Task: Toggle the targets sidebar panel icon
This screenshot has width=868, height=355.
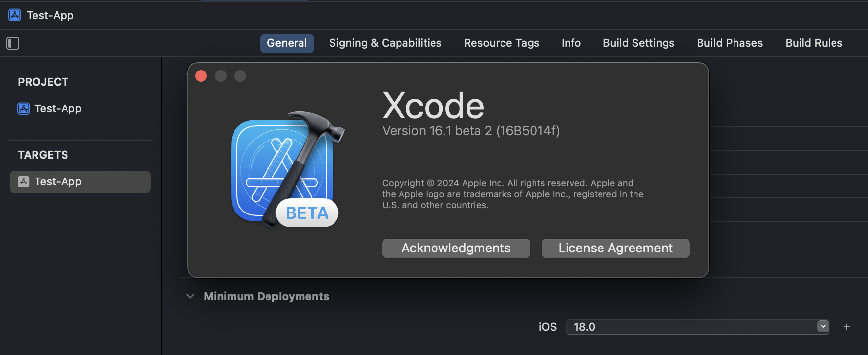Action: (x=13, y=43)
